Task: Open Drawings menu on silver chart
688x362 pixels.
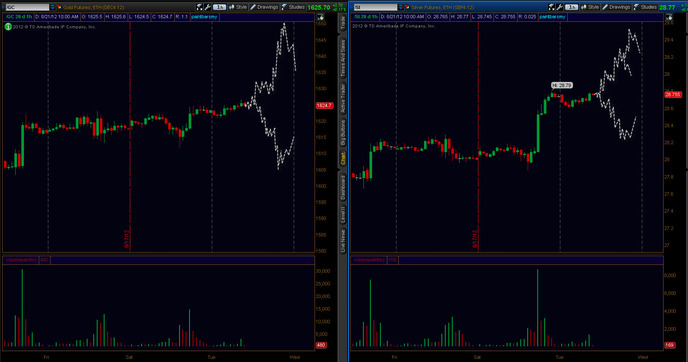Action: coord(616,7)
